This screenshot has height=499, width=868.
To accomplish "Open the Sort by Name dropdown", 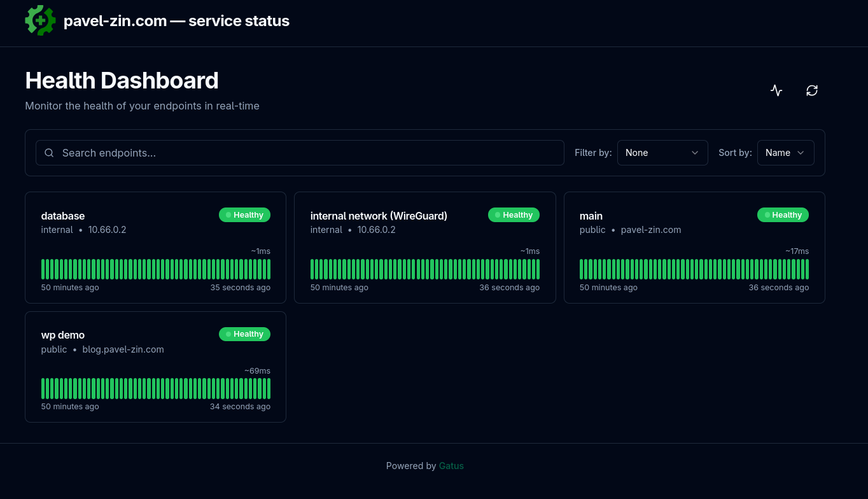I will pyautogui.click(x=785, y=153).
